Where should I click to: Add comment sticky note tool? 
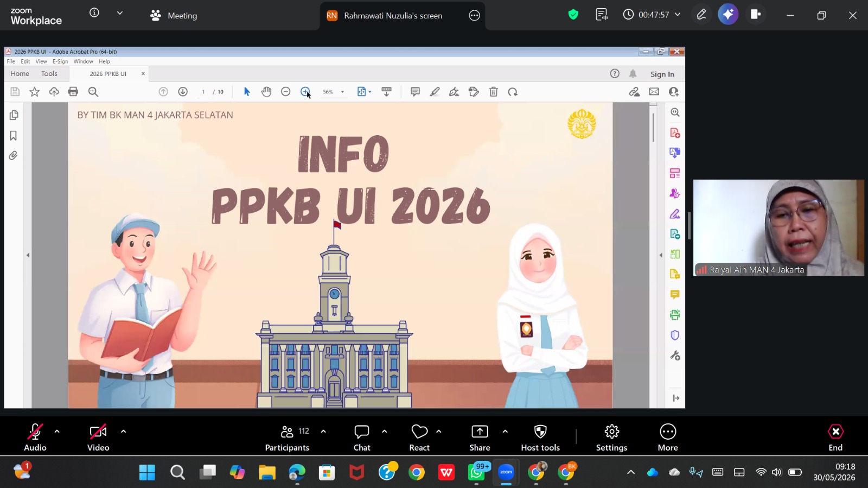tap(415, 92)
